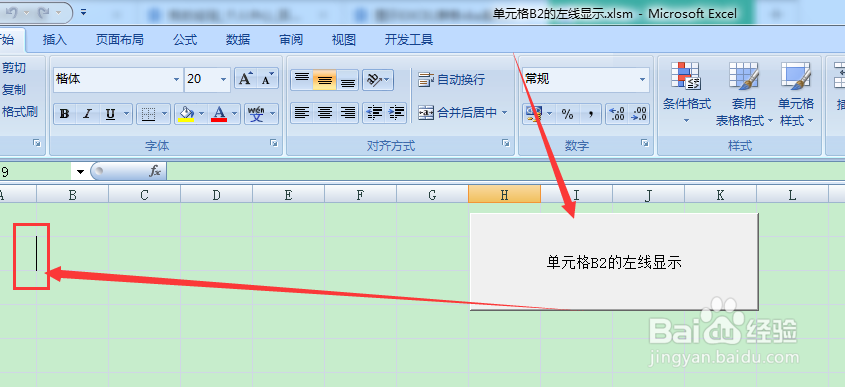Image resolution: width=845 pixels, height=387 pixels.
Task: Align text left
Action: [302, 113]
